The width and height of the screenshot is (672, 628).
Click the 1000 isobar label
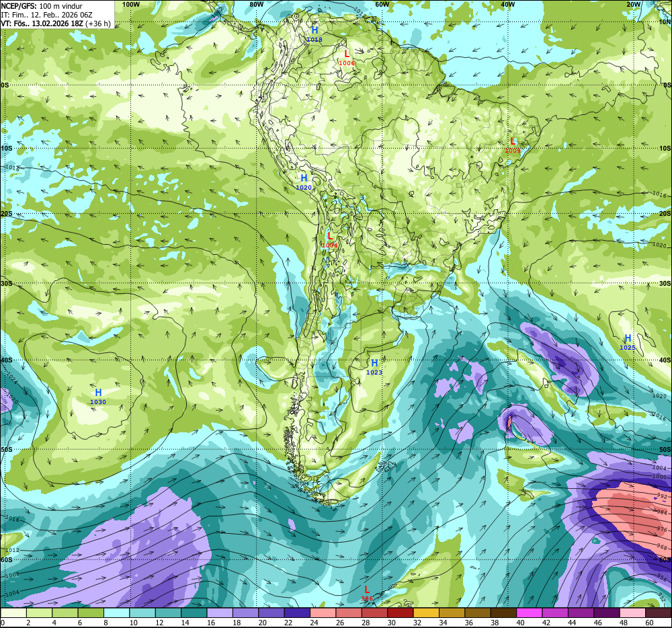pos(660,477)
